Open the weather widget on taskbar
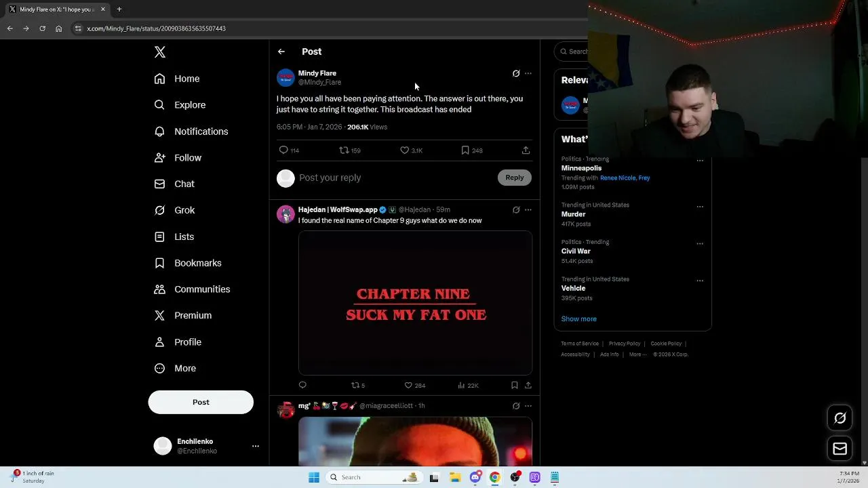868x488 pixels. (x=33, y=477)
